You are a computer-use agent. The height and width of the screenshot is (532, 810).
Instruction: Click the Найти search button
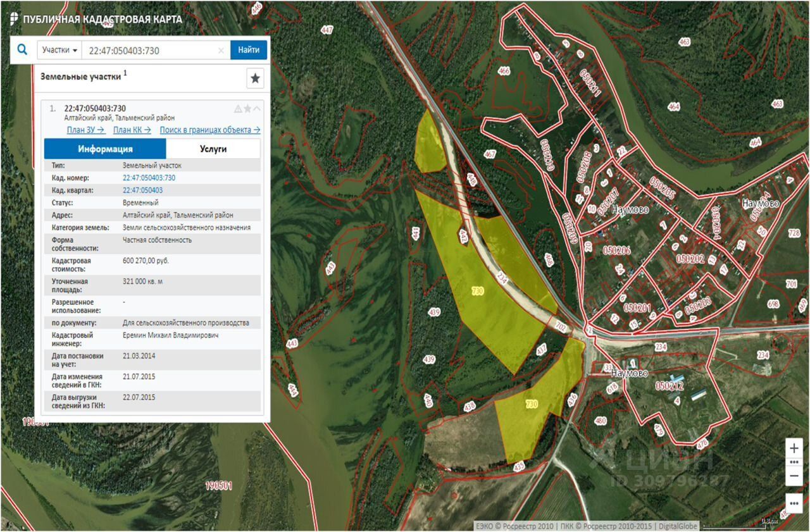click(249, 50)
